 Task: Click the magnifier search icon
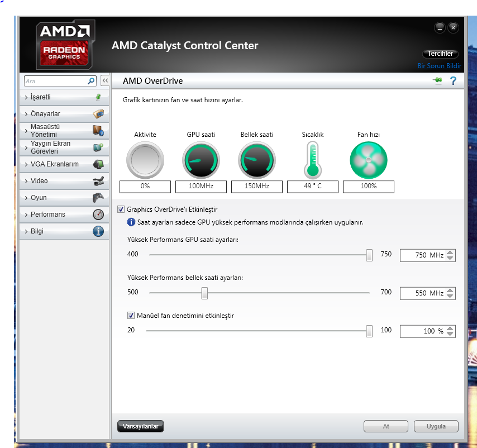(x=91, y=81)
